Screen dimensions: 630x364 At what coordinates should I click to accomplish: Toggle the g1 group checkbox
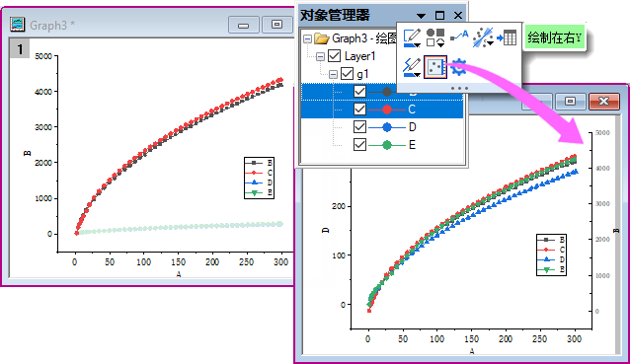click(x=348, y=73)
